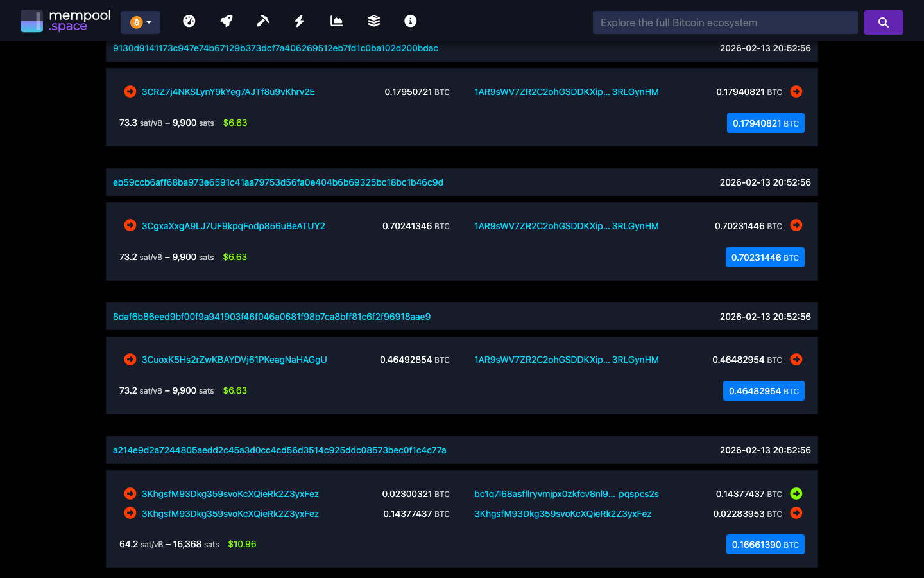Click the search magnifier icon
This screenshot has height=578, width=924.
click(883, 22)
